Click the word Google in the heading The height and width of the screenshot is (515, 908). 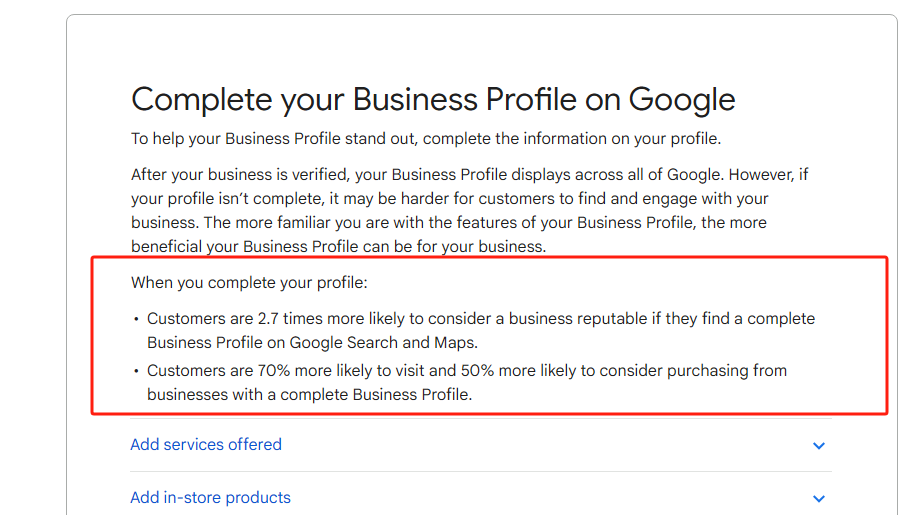681,99
